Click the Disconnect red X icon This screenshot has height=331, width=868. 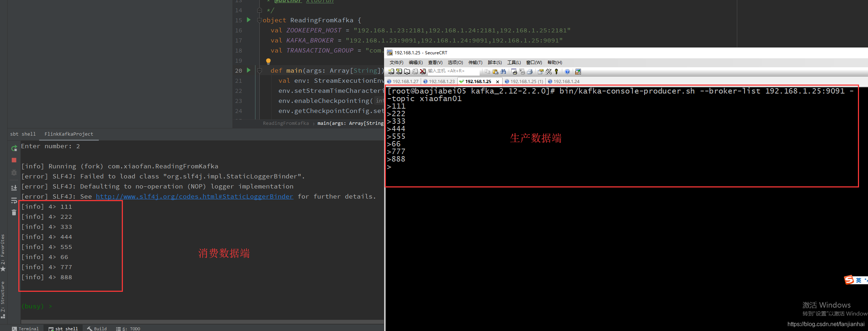(x=423, y=72)
